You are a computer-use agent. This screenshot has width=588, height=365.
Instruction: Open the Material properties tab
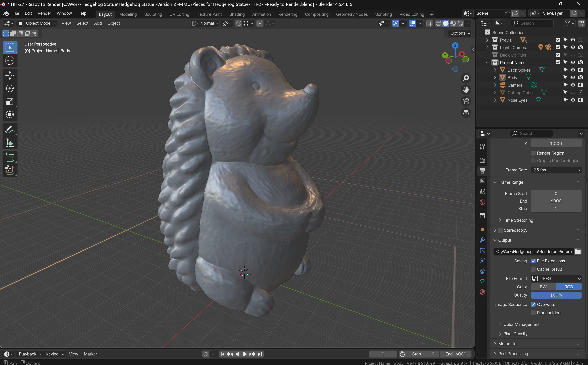482,292
